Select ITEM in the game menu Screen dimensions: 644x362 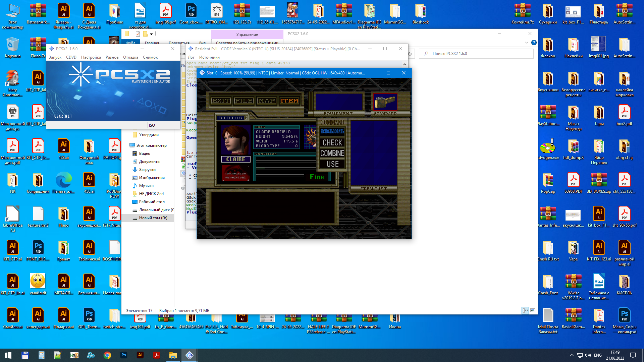click(289, 101)
